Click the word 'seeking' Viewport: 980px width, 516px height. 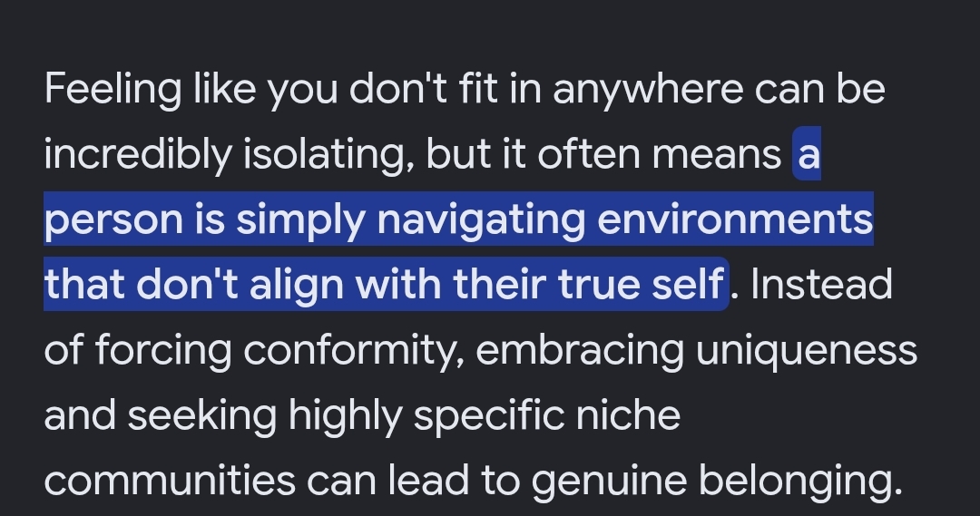coord(201,414)
